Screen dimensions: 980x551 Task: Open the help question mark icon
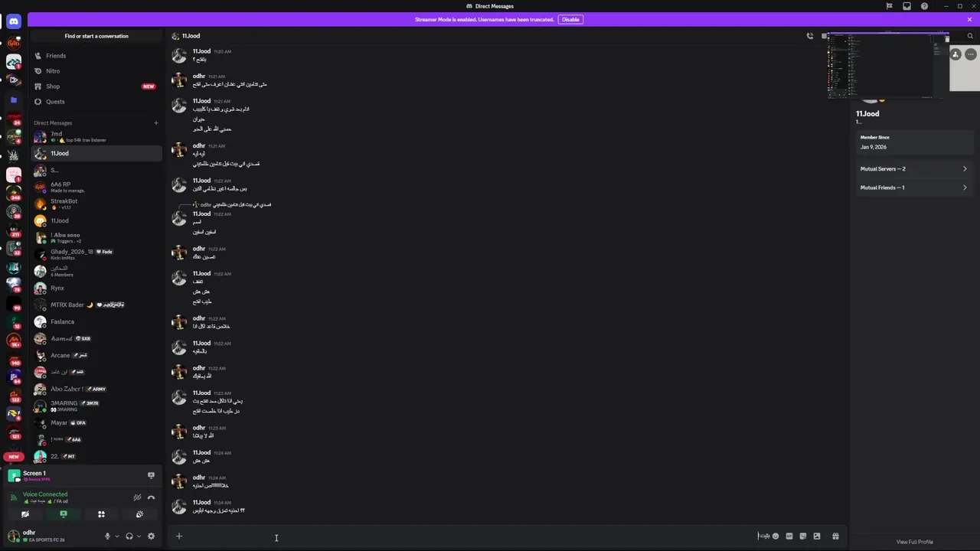click(924, 6)
